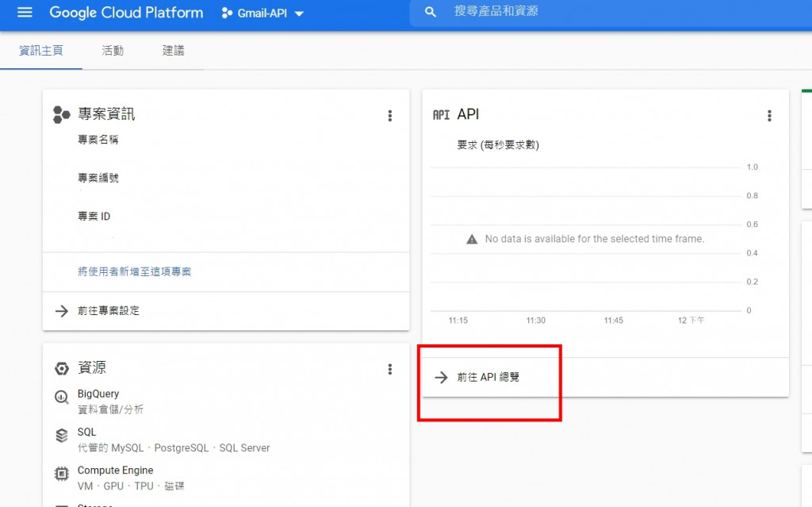Click the 資料倉儲/分析 description text

tap(110, 409)
